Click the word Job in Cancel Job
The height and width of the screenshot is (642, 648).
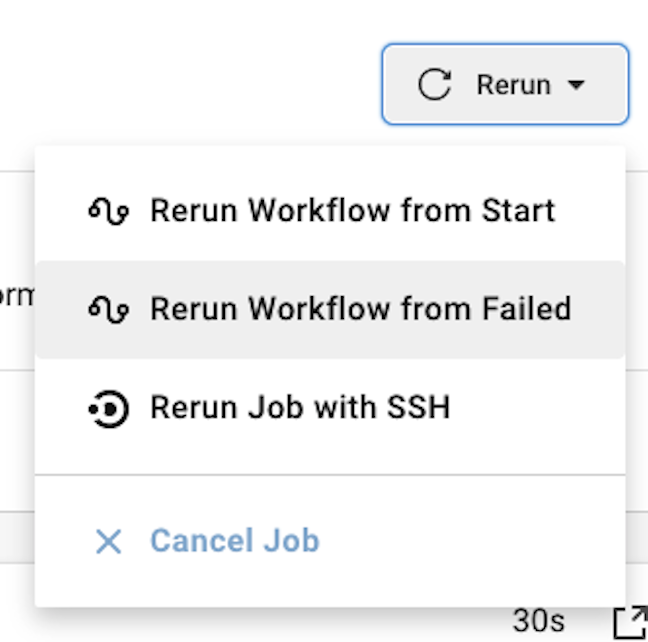click(x=292, y=540)
